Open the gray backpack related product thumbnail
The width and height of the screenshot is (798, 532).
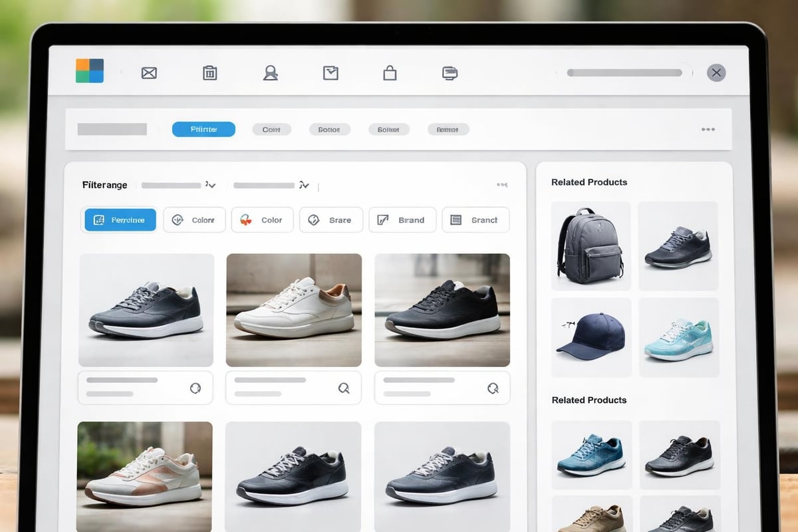tap(591, 247)
